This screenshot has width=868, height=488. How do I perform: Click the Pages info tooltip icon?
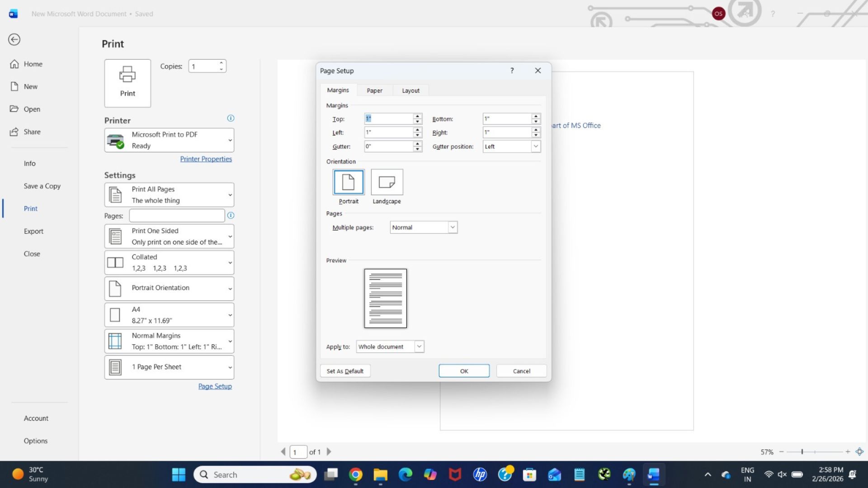point(231,216)
